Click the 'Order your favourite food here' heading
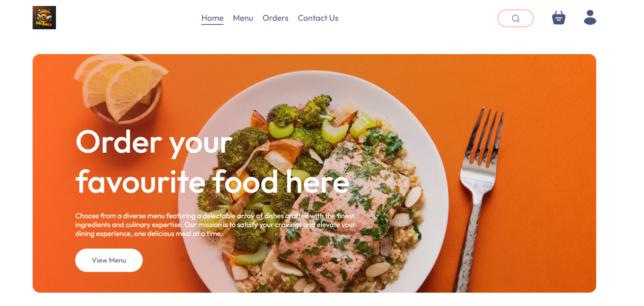The image size is (644, 306). pos(212,162)
